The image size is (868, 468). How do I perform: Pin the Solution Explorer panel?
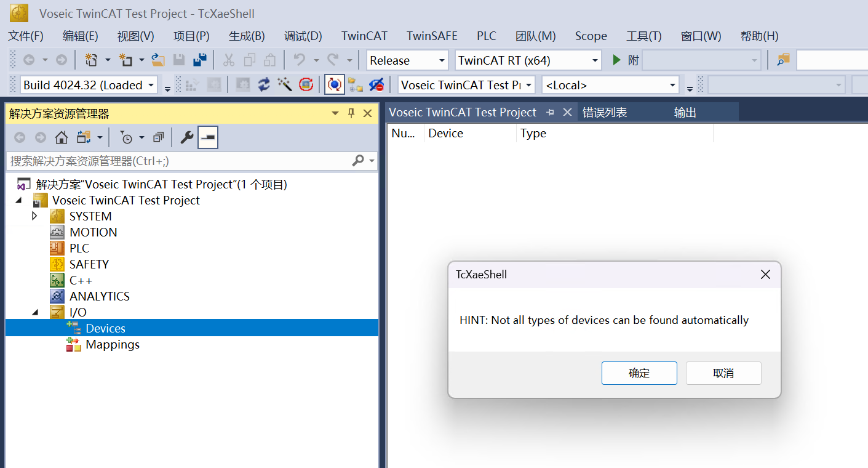click(x=351, y=113)
